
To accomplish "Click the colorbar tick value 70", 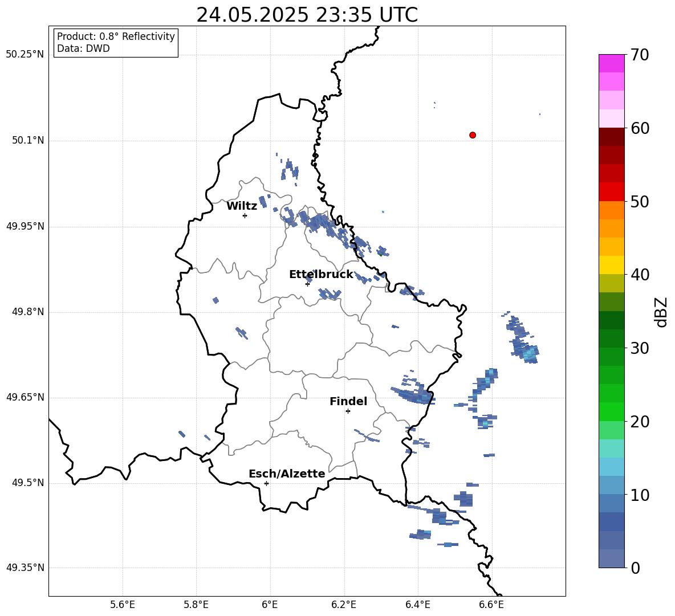I will click(x=640, y=55).
